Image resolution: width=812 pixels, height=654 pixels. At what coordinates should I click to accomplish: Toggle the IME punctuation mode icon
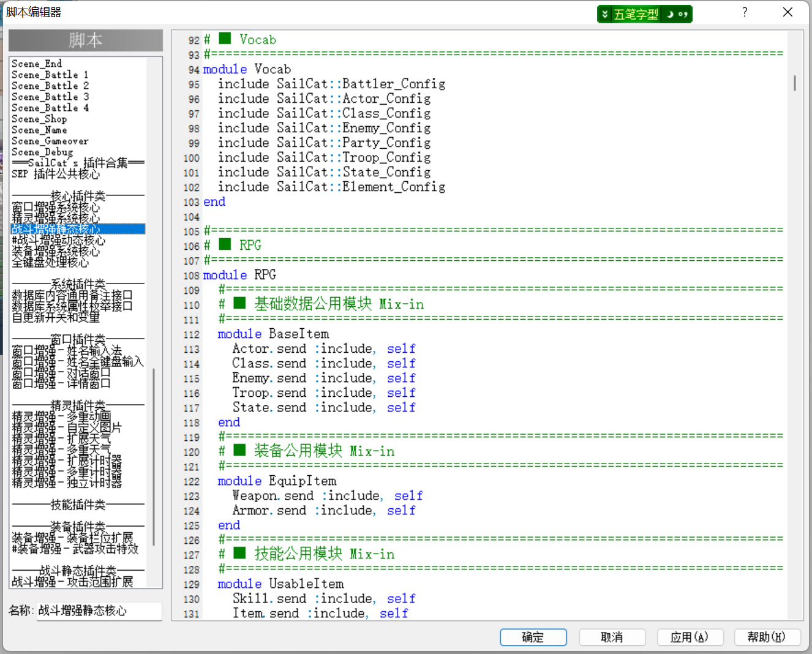pyautogui.click(x=683, y=14)
